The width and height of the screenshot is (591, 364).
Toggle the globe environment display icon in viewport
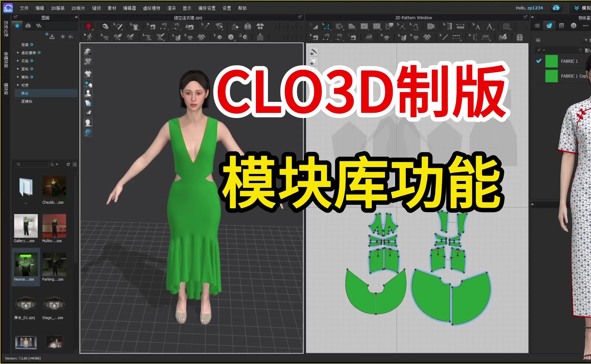click(88, 132)
